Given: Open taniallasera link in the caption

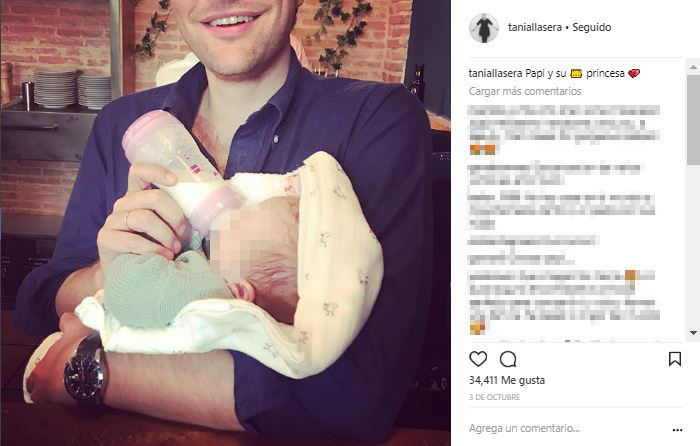Looking at the screenshot, I should [x=496, y=73].
